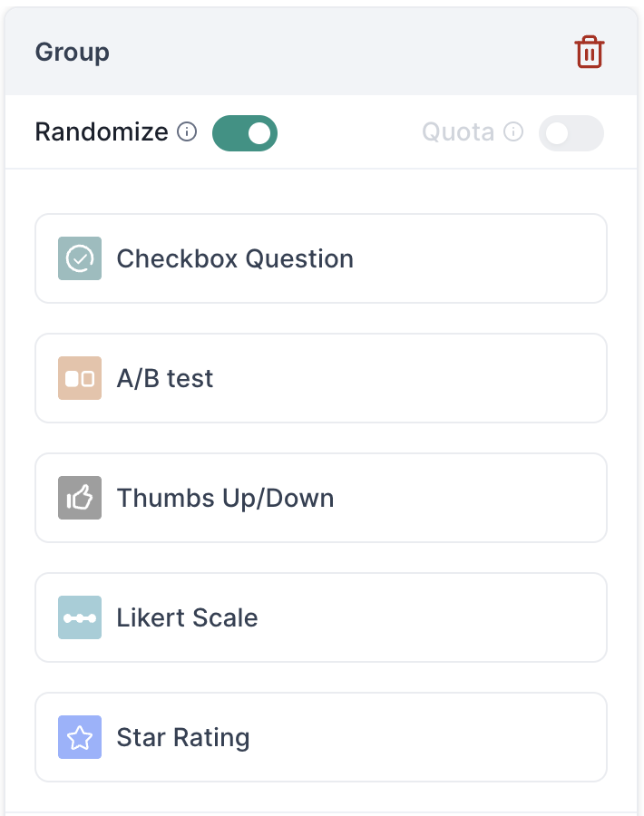
Task: Select the Likert Scale label text
Action: click(x=187, y=617)
